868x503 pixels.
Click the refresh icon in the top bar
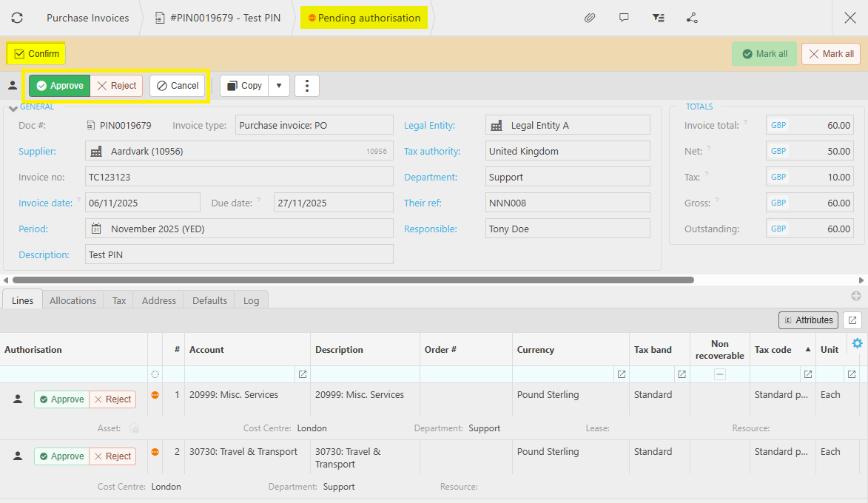coord(17,18)
